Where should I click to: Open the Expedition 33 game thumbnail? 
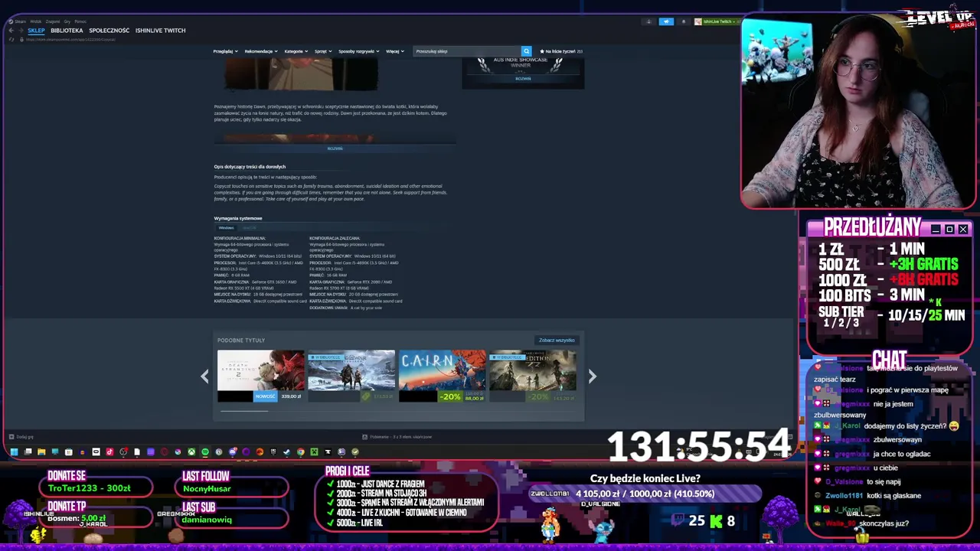(533, 370)
